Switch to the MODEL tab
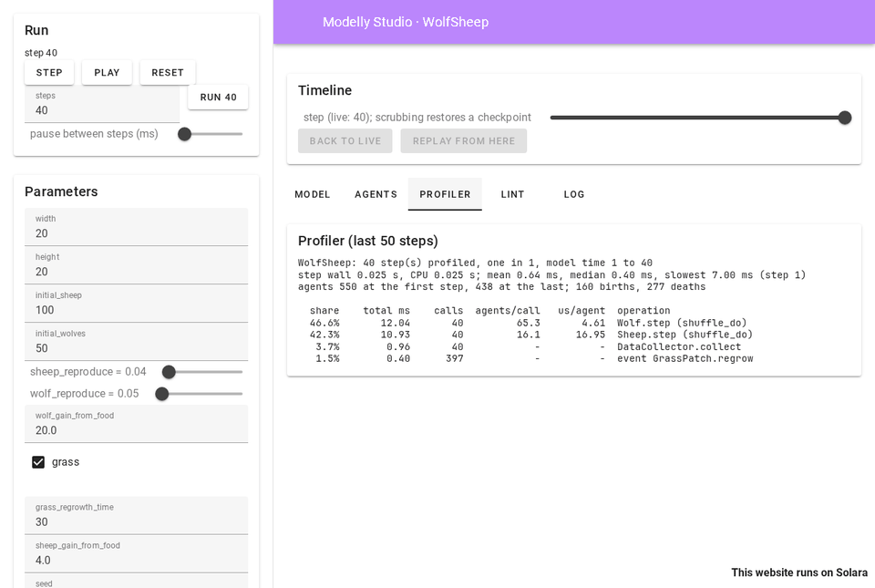Viewport: 875px width, 588px height. [x=313, y=194]
